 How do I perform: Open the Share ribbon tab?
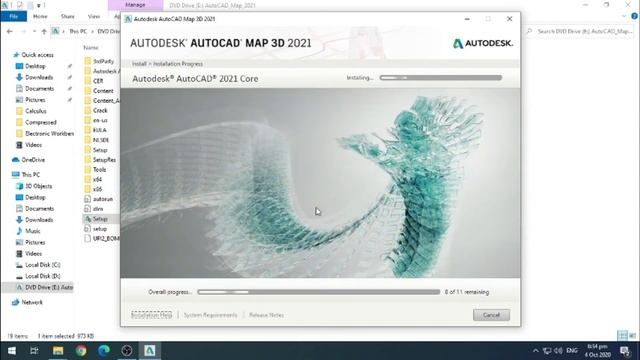[x=68, y=16]
